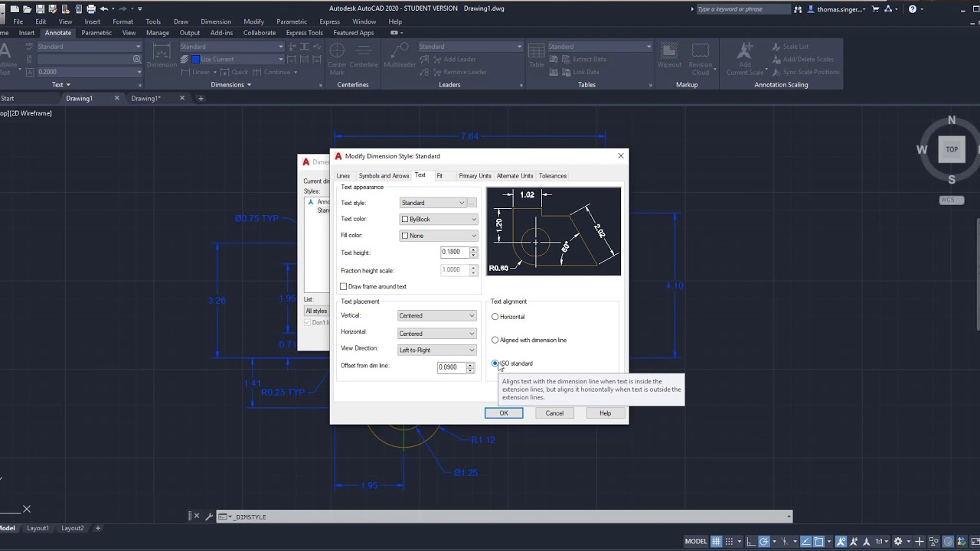Toggle Polar tracking icon in status bar
The height and width of the screenshot is (551, 980).
coord(764,541)
